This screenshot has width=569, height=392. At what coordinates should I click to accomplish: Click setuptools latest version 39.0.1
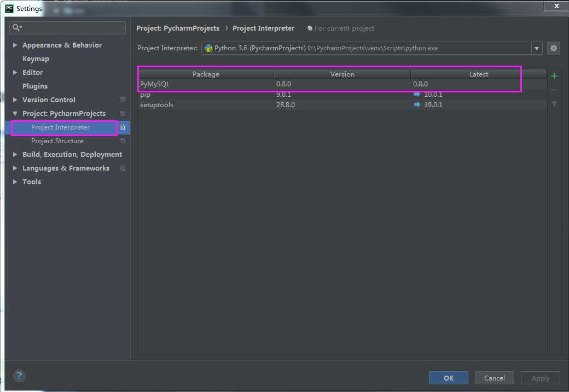[x=433, y=105]
